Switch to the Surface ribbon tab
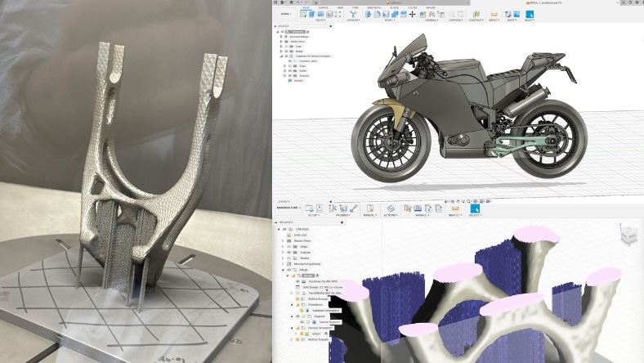Viewport: 644px width, 363px height. tap(324, 7)
